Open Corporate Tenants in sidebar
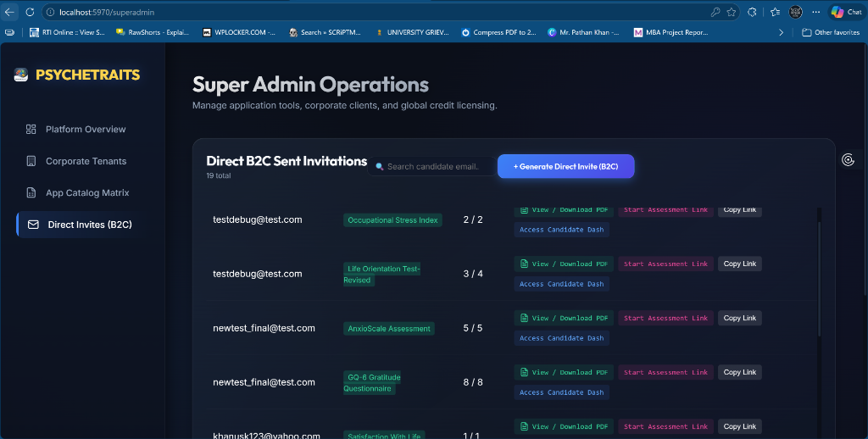 (86, 161)
